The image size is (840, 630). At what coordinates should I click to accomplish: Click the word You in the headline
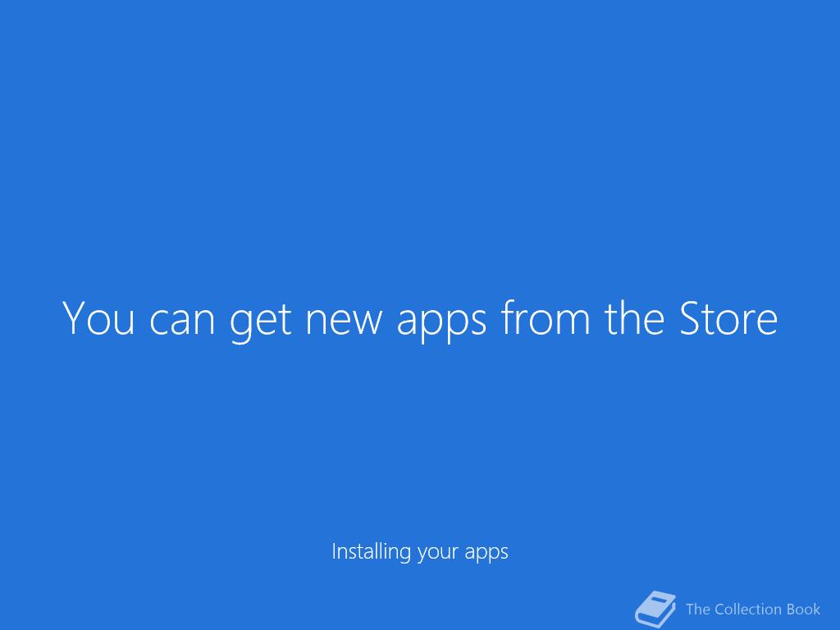click(98, 317)
